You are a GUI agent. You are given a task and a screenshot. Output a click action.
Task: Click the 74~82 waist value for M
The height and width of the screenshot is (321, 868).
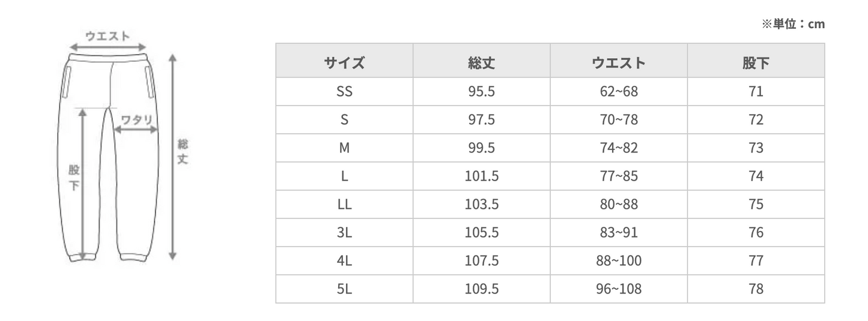pos(618,148)
